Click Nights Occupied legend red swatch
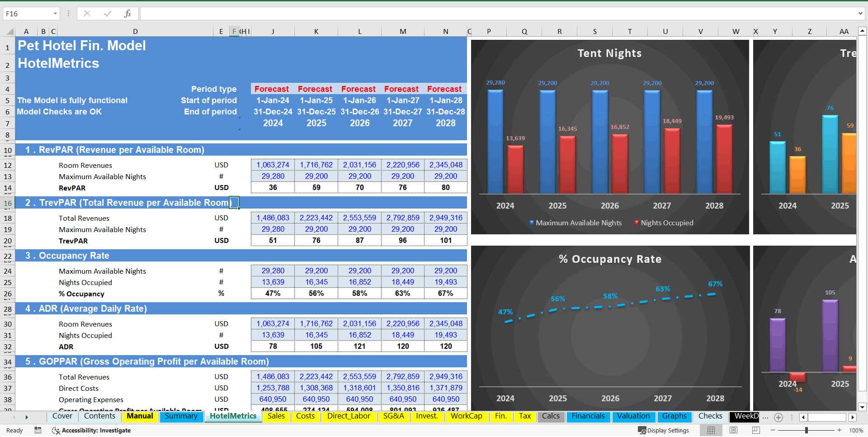868x437 pixels. coord(637,223)
